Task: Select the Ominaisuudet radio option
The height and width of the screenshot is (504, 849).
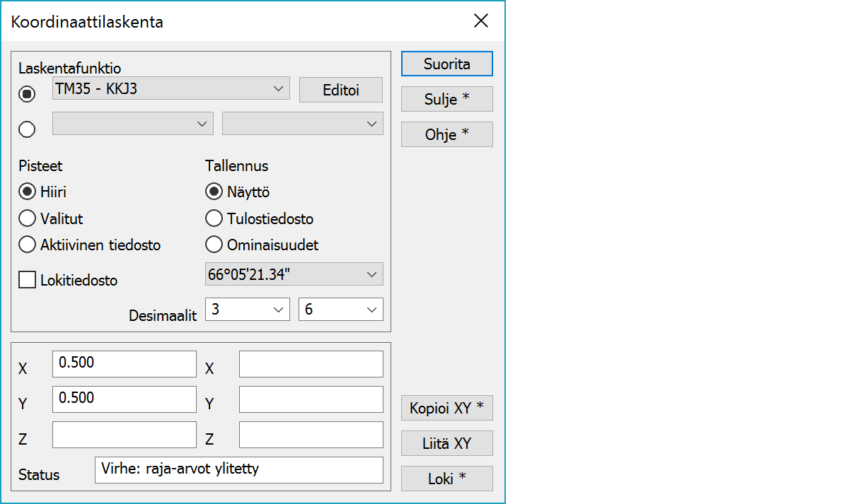Action: point(214,245)
